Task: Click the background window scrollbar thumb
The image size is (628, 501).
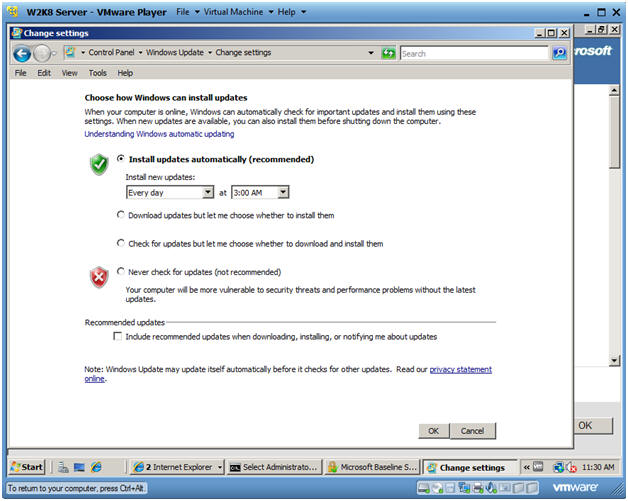Action: click(x=614, y=132)
